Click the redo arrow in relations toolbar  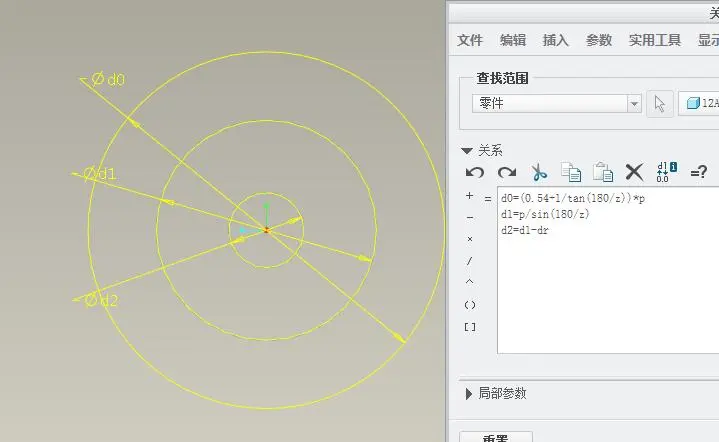point(507,172)
